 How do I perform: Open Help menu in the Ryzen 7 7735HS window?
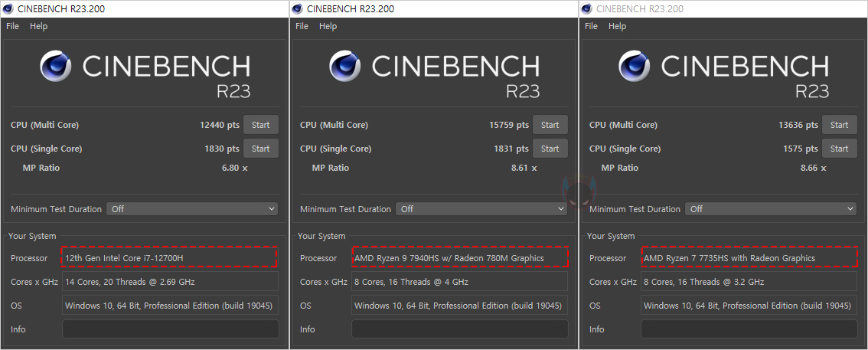617,26
